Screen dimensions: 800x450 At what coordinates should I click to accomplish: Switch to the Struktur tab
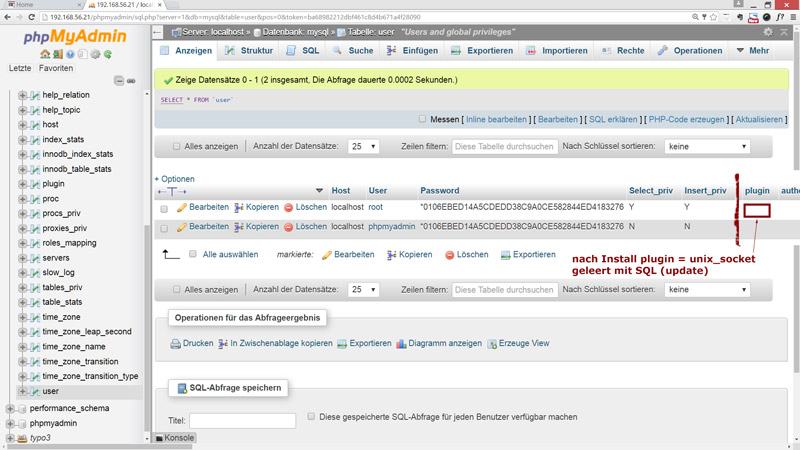coord(249,51)
